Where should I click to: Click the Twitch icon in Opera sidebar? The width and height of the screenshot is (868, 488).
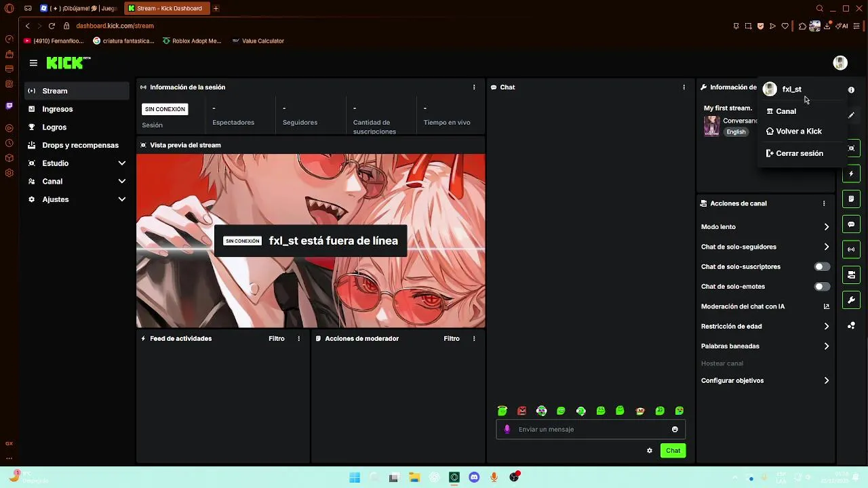(9, 106)
